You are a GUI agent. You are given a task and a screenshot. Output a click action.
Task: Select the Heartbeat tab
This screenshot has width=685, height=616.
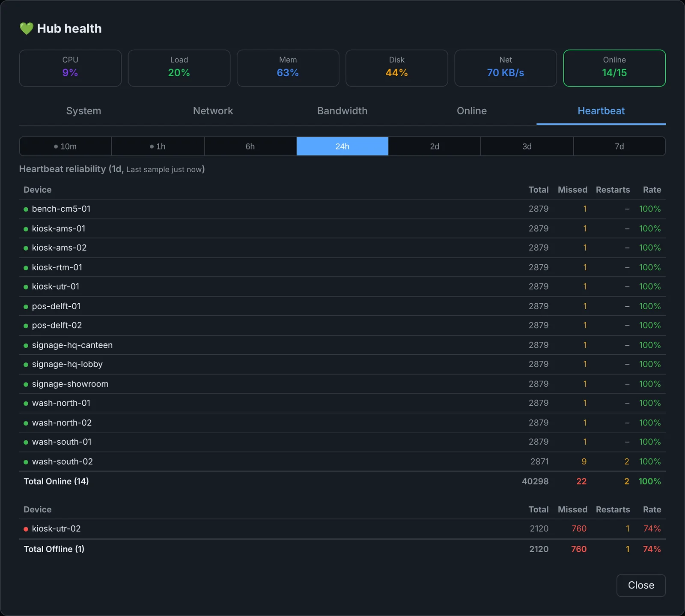pyautogui.click(x=601, y=111)
